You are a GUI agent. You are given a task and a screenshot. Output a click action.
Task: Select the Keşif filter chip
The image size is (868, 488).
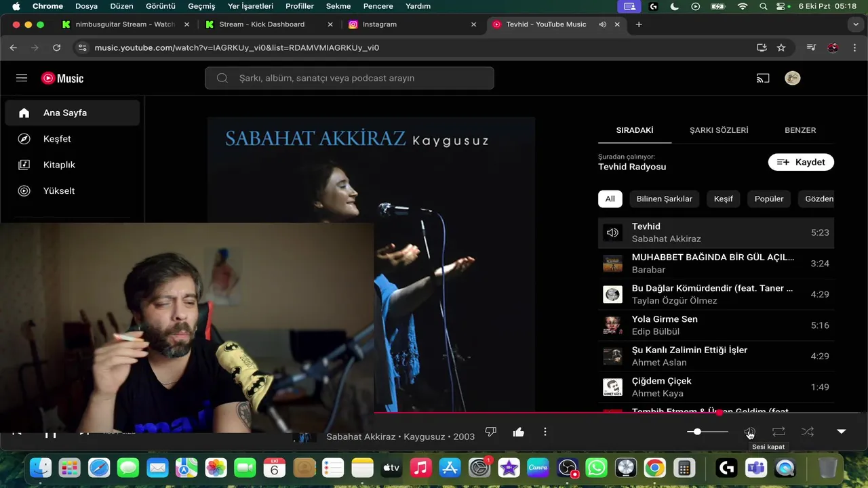tap(724, 199)
